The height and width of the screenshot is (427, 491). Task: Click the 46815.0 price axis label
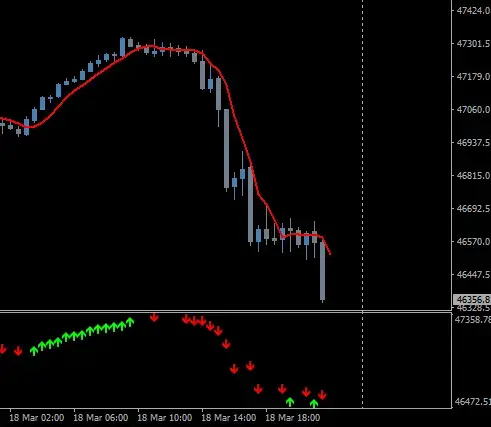pyautogui.click(x=473, y=175)
